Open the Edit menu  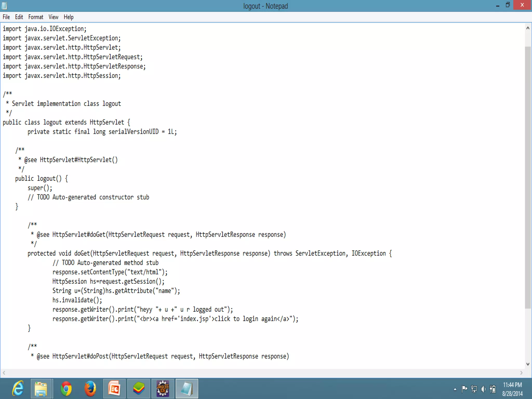click(19, 17)
